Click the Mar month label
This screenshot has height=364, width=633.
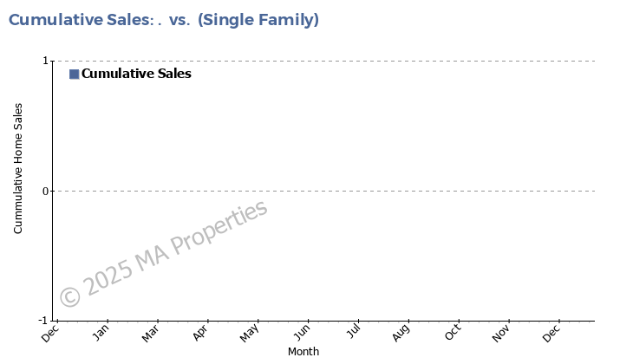(x=151, y=331)
